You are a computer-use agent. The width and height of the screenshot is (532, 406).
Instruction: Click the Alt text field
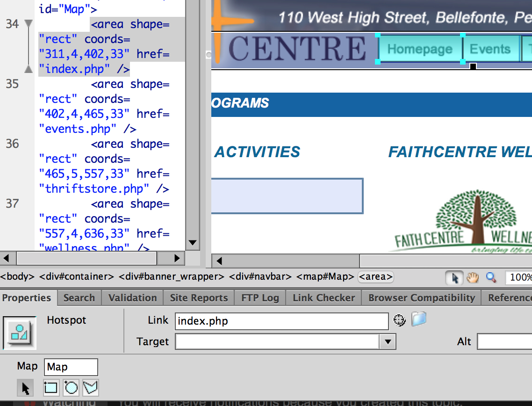[504, 341]
